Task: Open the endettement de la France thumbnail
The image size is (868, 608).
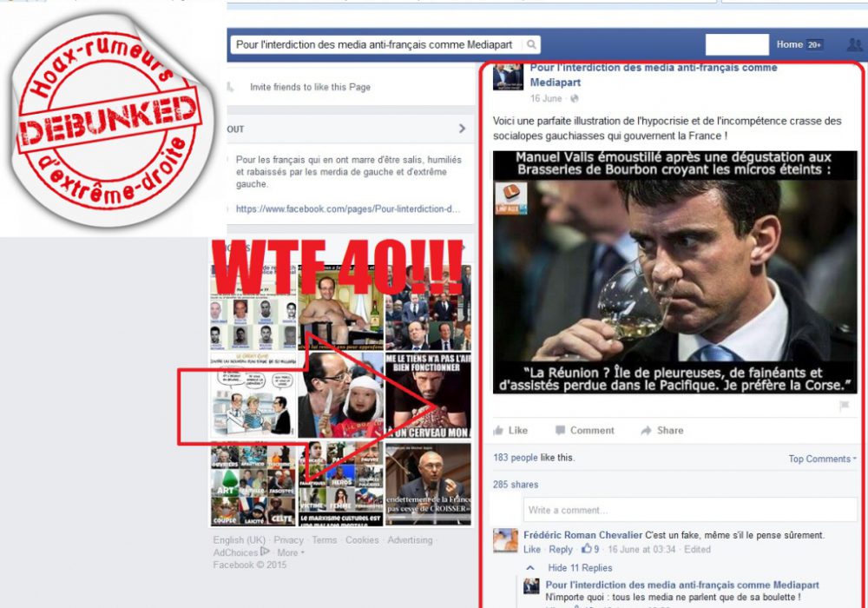Action: [428, 484]
